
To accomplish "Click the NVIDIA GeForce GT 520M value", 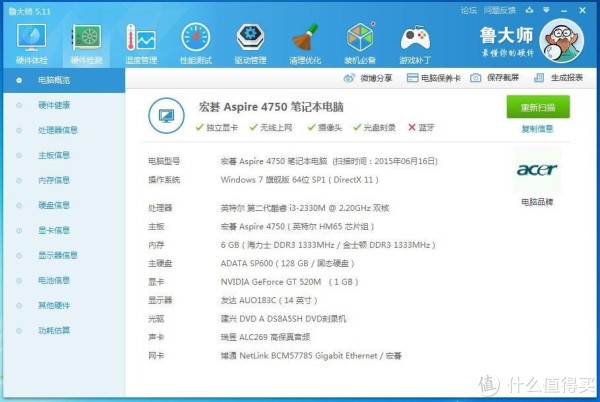I will (289, 282).
